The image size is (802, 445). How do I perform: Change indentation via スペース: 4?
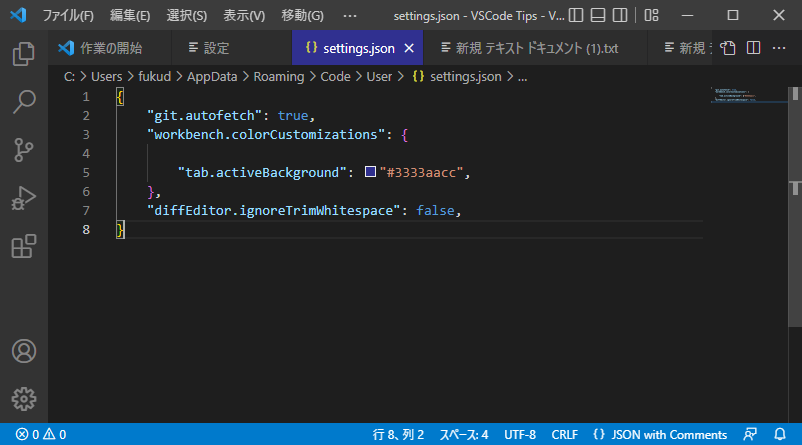[x=464, y=435]
